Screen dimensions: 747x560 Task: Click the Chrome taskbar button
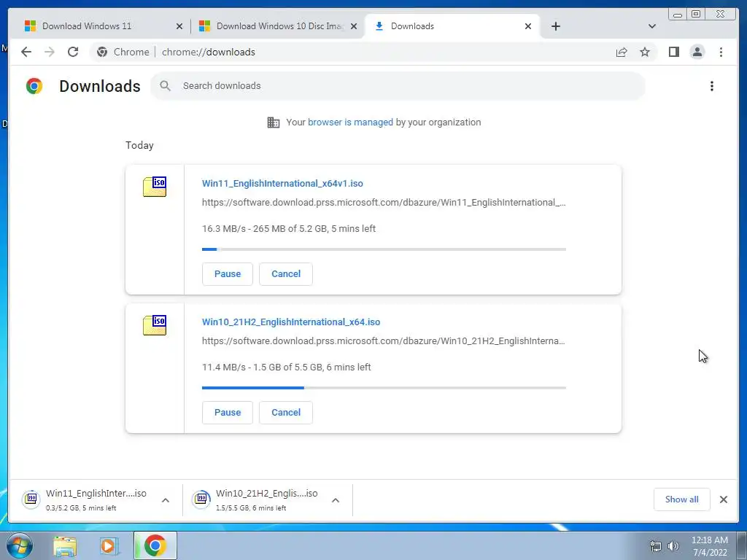[x=155, y=545]
